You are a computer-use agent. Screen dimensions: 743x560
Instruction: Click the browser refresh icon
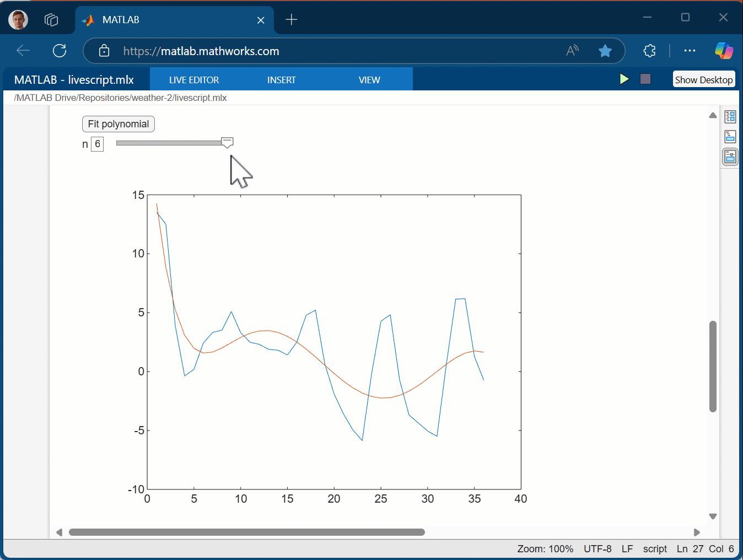(x=60, y=51)
